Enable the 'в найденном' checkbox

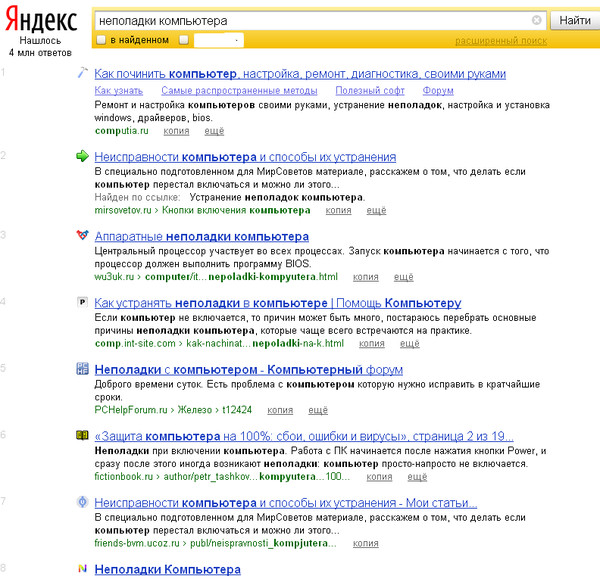click(101, 40)
